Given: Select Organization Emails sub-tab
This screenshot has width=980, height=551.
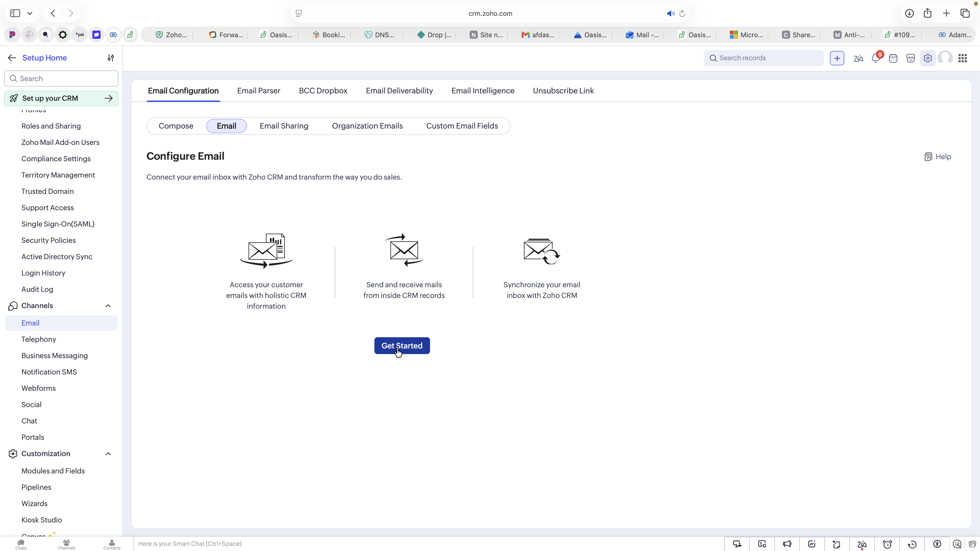Looking at the screenshot, I should pyautogui.click(x=367, y=126).
